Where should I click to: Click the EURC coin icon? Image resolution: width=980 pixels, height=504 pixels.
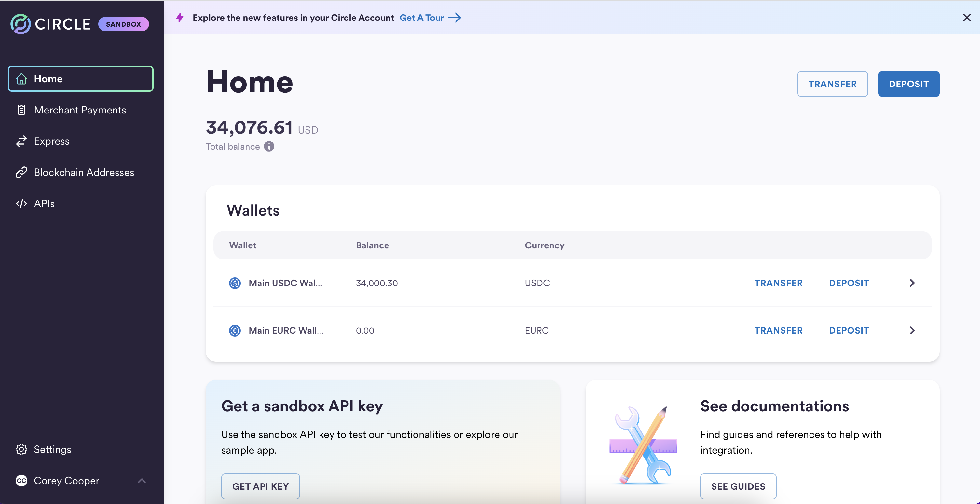tap(235, 330)
